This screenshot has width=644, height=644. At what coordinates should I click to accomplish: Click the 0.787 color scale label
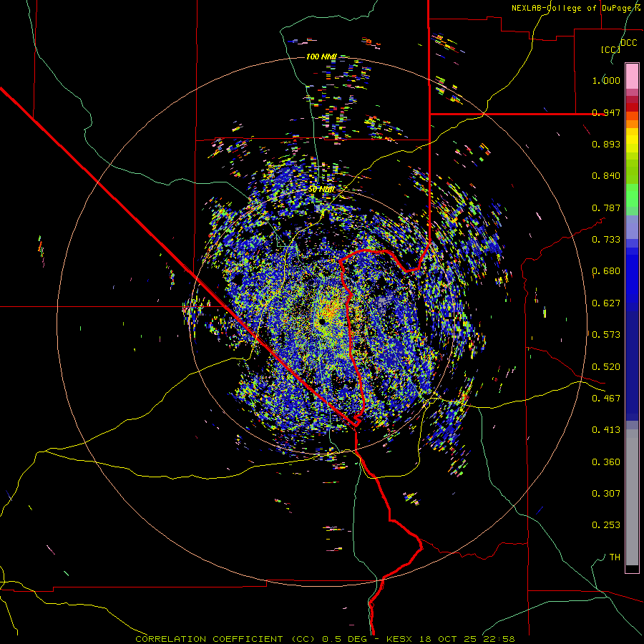coord(606,208)
